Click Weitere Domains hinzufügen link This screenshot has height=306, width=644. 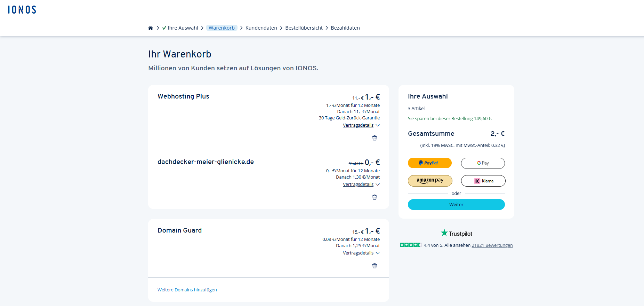(x=187, y=290)
